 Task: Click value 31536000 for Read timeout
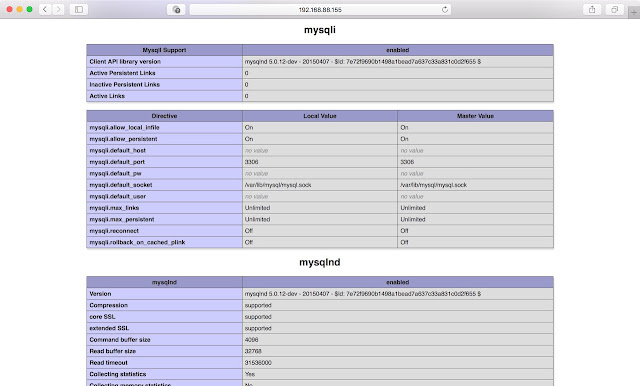(258, 362)
